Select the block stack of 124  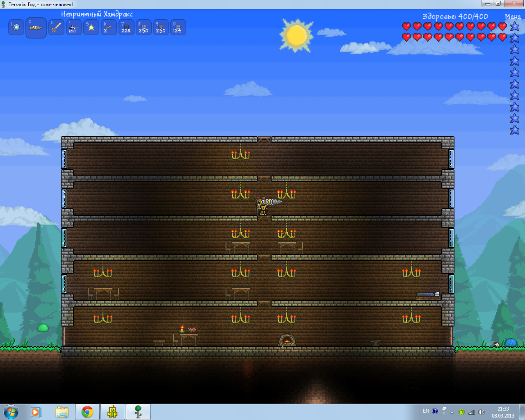(x=178, y=27)
